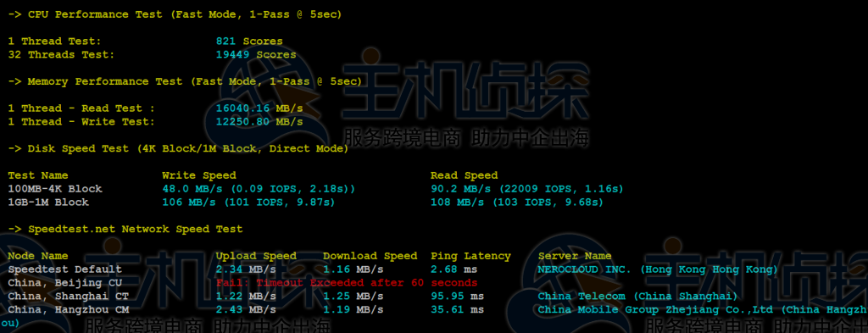Select the 16040.16 MB/s read result
868x333 pixels.
pos(259,108)
